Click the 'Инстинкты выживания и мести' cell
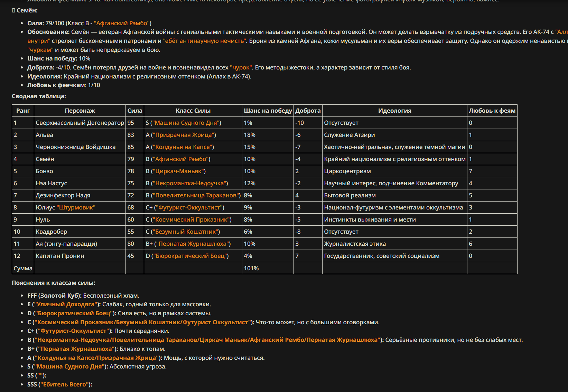The height and width of the screenshot is (392, 568). click(x=395, y=220)
